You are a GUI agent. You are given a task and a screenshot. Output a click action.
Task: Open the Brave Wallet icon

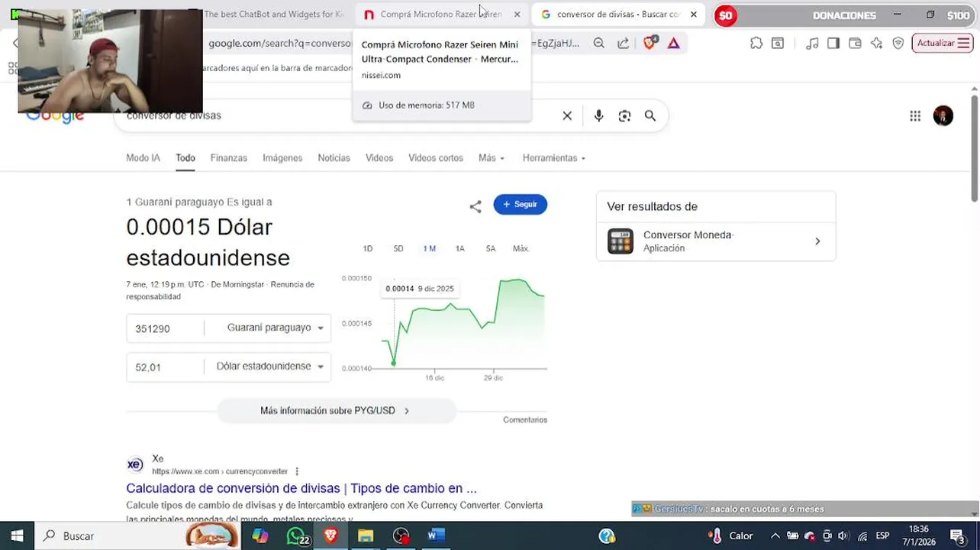(855, 44)
